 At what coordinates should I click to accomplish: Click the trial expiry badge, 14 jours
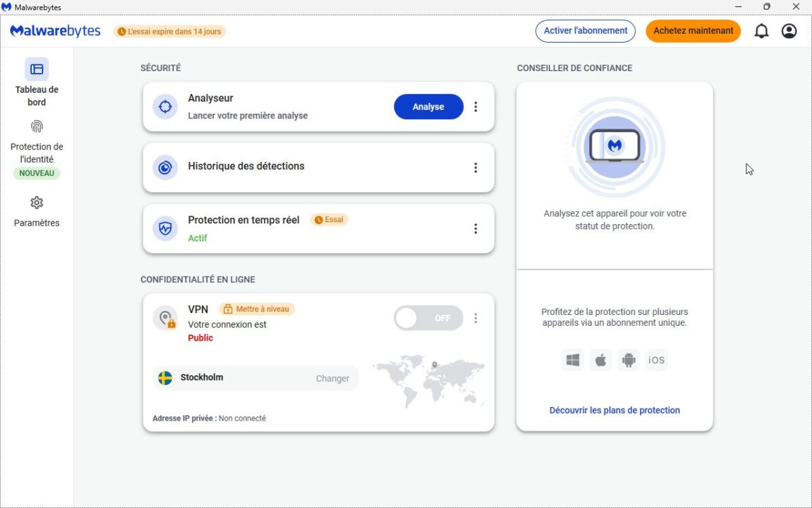tap(169, 31)
